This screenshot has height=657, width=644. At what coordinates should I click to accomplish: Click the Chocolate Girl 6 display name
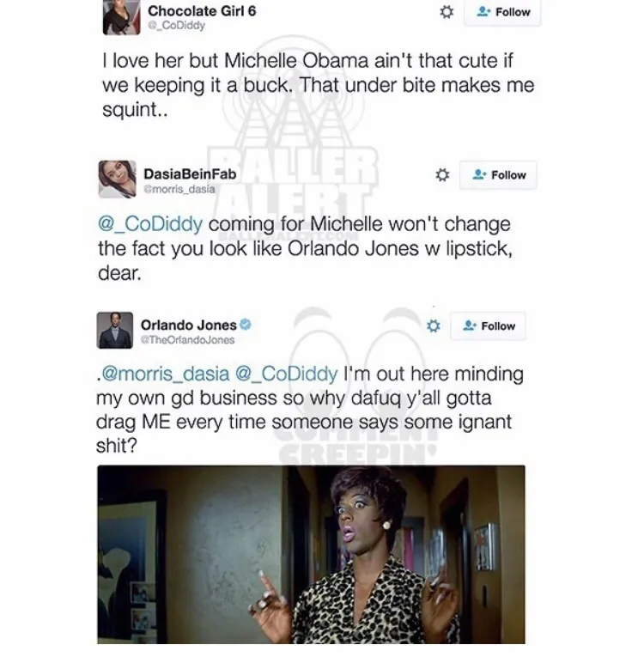(202, 11)
